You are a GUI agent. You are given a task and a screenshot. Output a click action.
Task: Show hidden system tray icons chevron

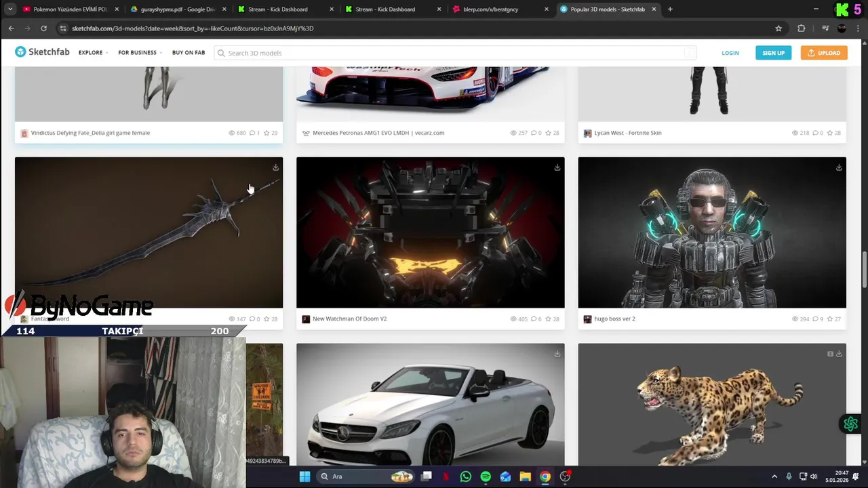point(774,476)
